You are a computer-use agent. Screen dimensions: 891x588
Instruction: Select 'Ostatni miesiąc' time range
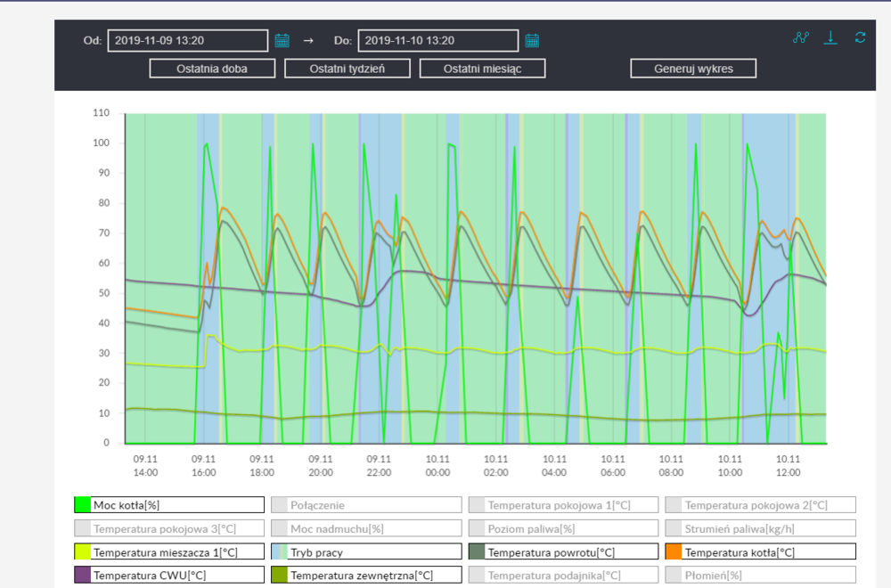point(482,69)
